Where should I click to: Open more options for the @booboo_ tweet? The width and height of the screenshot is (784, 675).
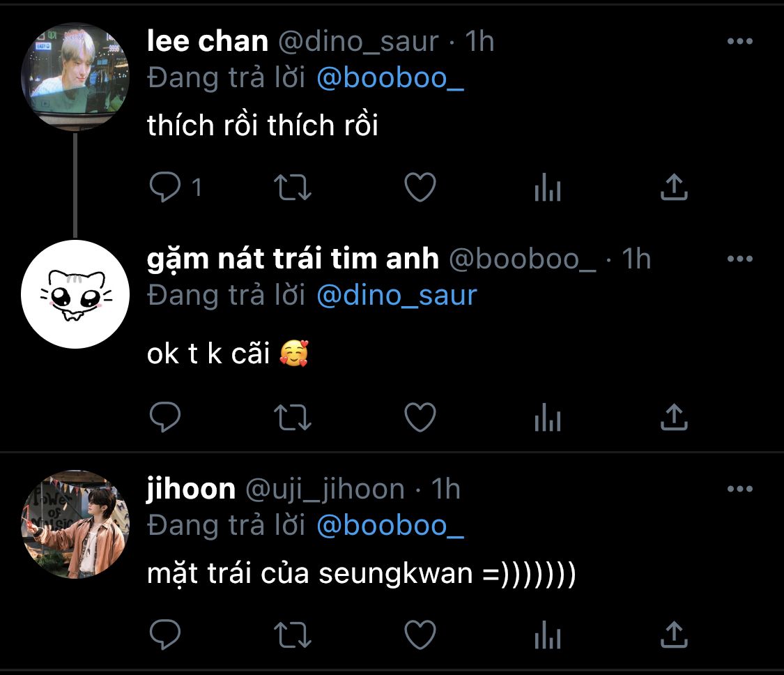740,259
